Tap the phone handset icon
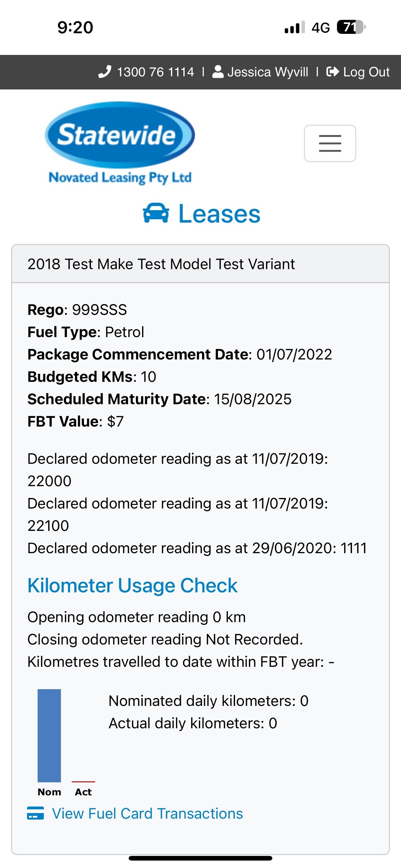This screenshot has width=401, height=868. tap(105, 72)
